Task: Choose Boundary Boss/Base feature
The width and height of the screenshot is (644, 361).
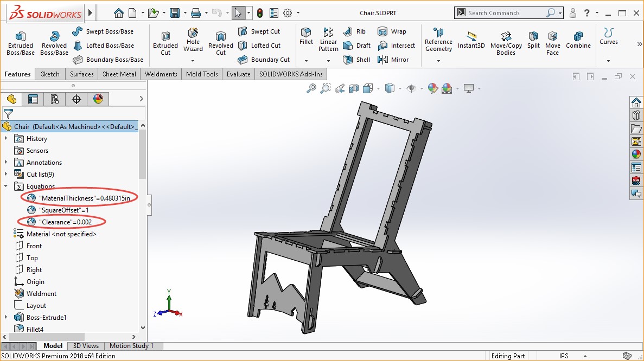Action: point(108,60)
